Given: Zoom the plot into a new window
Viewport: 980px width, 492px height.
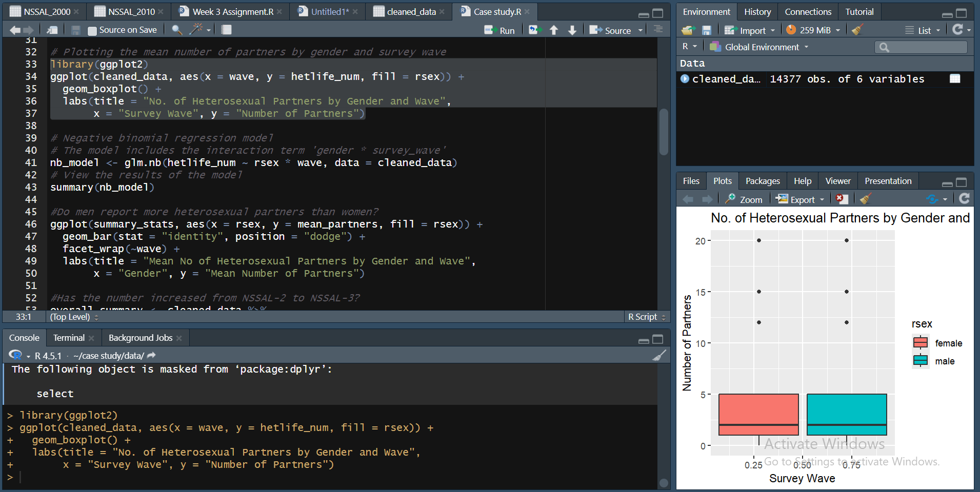Looking at the screenshot, I should coord(744,199).
